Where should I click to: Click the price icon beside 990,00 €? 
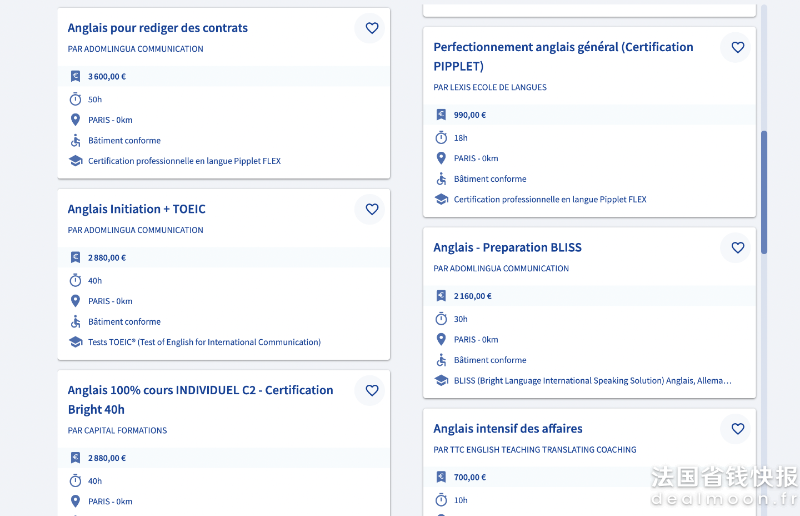click(x=441, y=115)
